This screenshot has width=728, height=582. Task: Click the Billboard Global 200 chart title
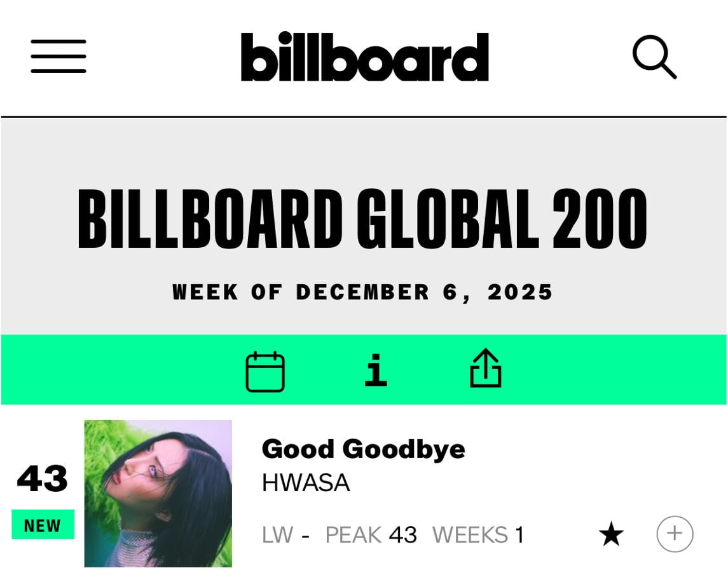pos(363,218)
